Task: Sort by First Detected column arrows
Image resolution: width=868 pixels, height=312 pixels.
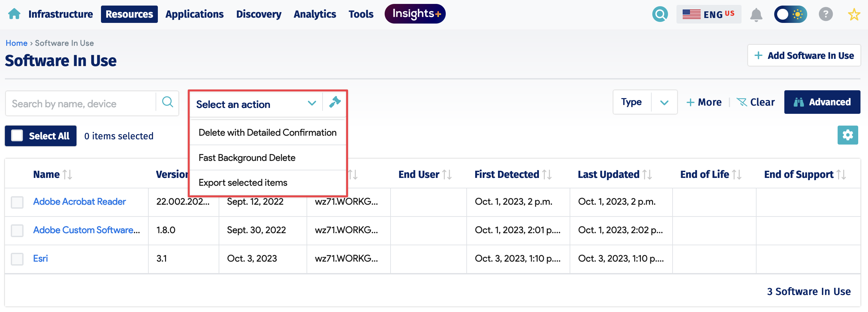Action: click(546, 174)
